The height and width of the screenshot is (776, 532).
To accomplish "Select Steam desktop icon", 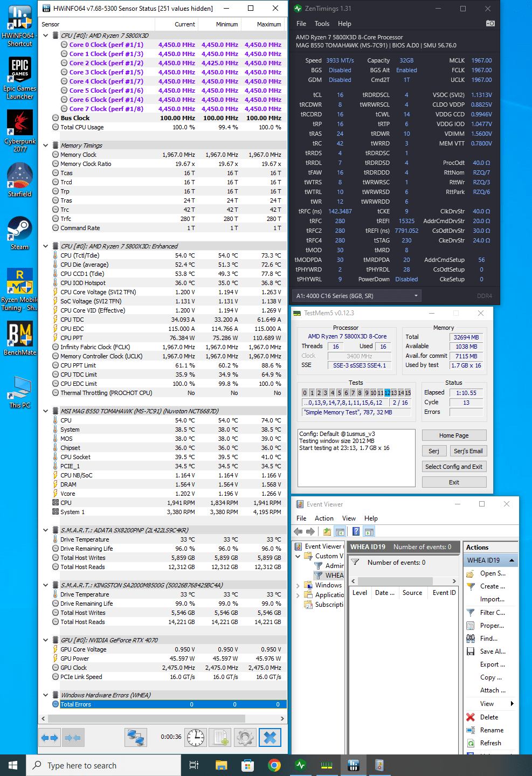I will (19, 233).
